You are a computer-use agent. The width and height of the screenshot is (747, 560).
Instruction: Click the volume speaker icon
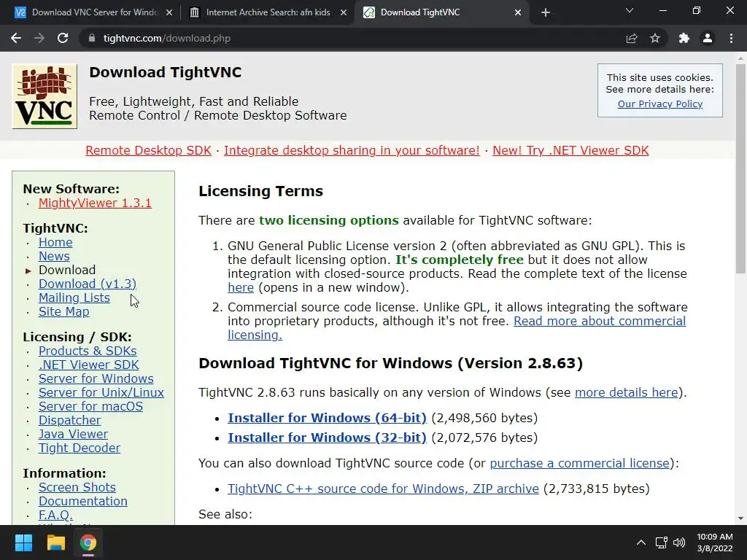pyautogui.click(x=679, y=542)
